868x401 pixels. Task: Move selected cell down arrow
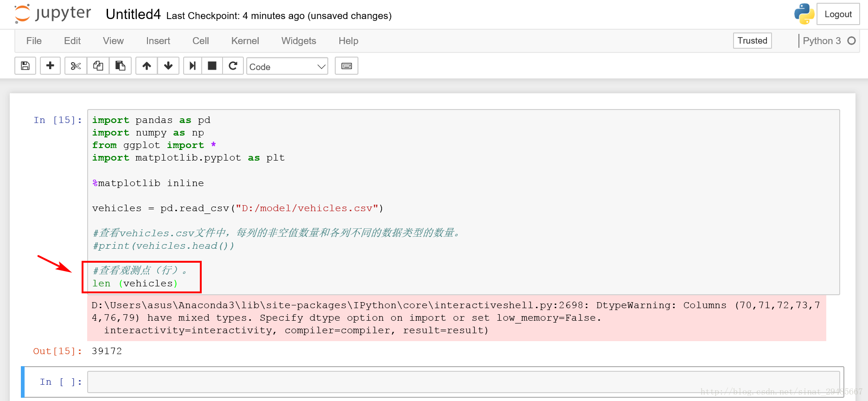tap(168, 66)
